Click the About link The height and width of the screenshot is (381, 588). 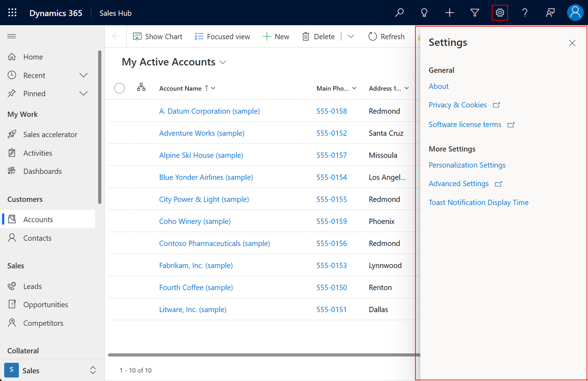point(438,86)
